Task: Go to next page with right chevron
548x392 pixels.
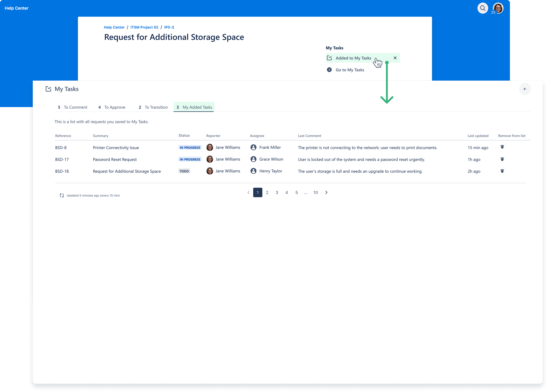Action: [326, 192]
